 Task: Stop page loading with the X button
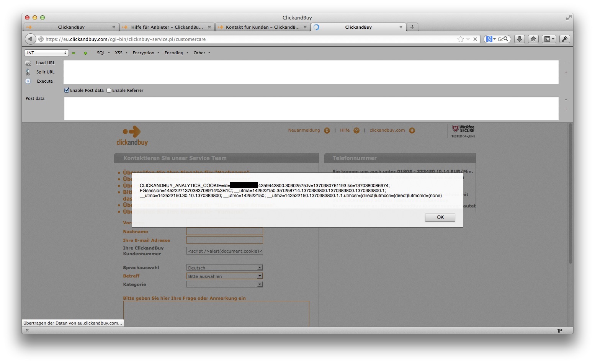click(x=475, y=39)
